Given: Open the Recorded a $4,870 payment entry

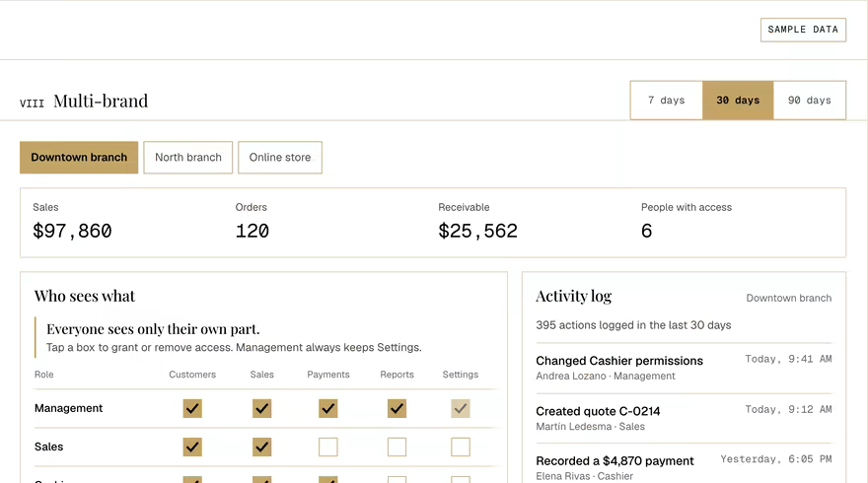Looking at the screenshot, I should (684, 464).
